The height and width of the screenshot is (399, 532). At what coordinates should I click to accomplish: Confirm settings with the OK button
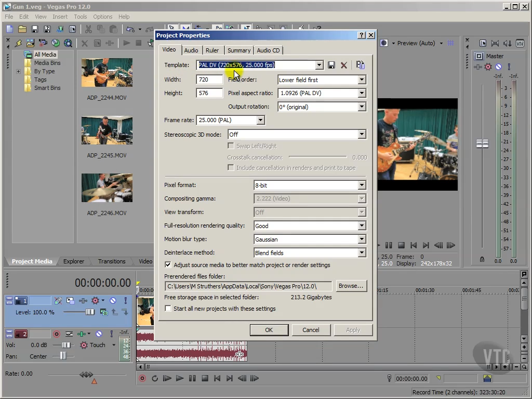(269, 330)
